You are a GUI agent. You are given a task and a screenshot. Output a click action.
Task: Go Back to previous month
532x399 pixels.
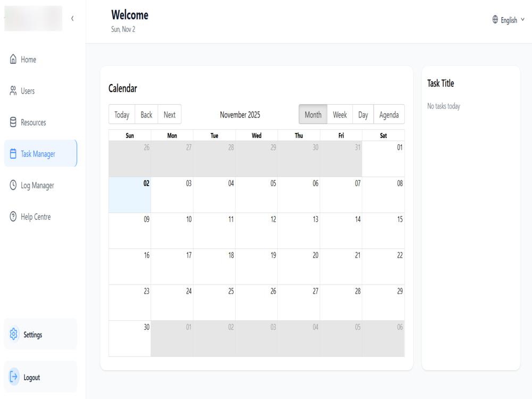tap(147, 114)
